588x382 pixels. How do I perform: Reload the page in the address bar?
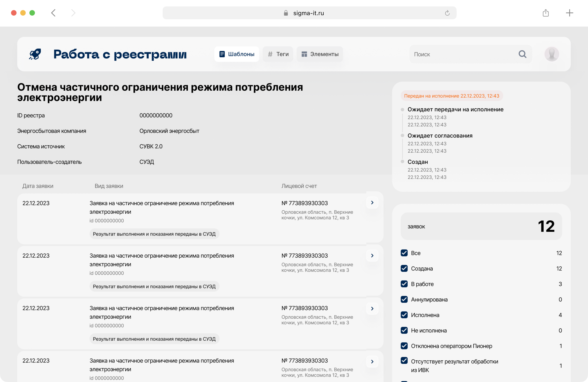tap(447, 13)
